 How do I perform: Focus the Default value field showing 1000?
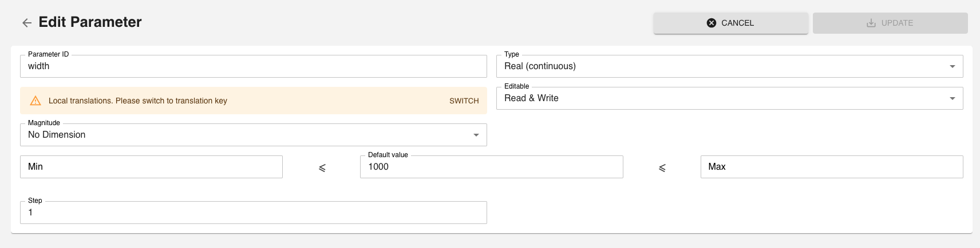tap(491, 167)
